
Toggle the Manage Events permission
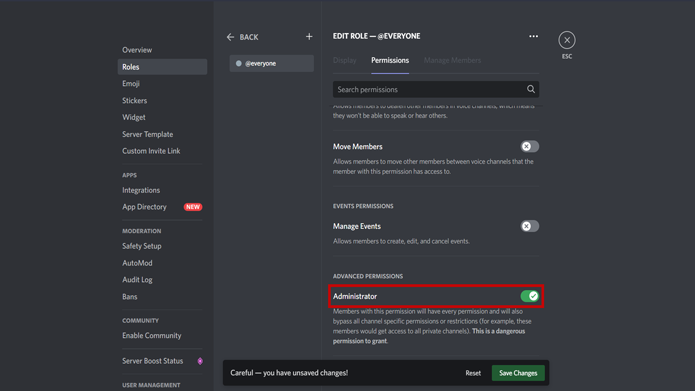click(x=529, y=226)
